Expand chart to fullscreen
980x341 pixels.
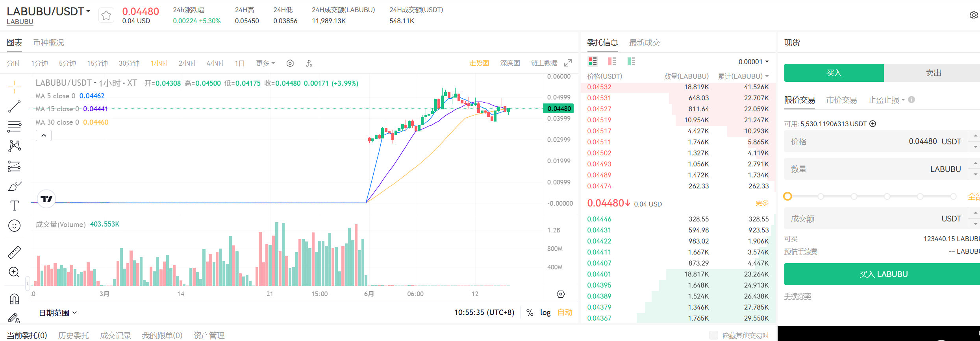point(568,63)
